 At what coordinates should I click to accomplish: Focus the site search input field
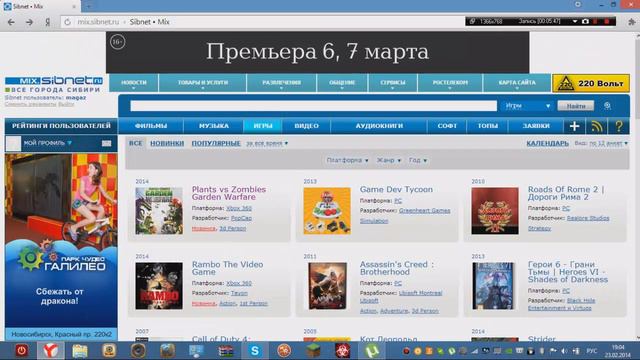(313, 106)
